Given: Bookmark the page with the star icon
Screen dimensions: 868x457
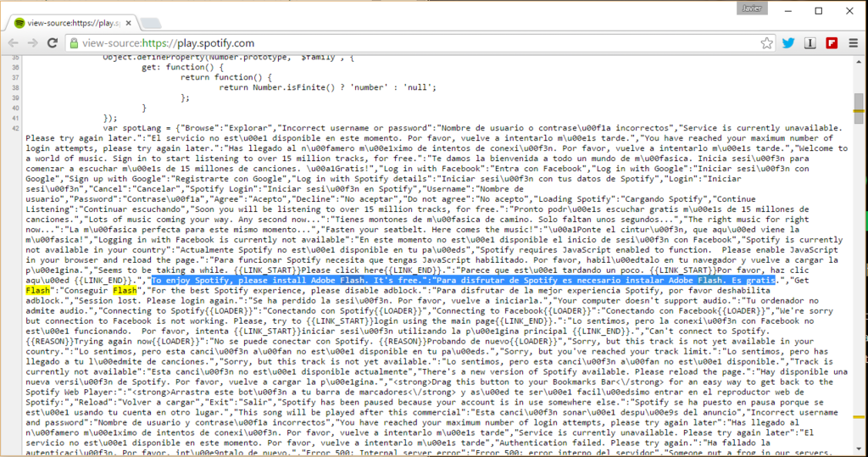Looking at the screenshot, I should (766, 43).
